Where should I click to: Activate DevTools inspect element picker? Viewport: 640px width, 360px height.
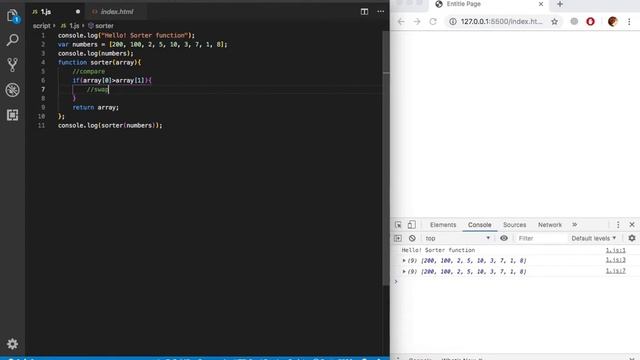click(398, 224)
